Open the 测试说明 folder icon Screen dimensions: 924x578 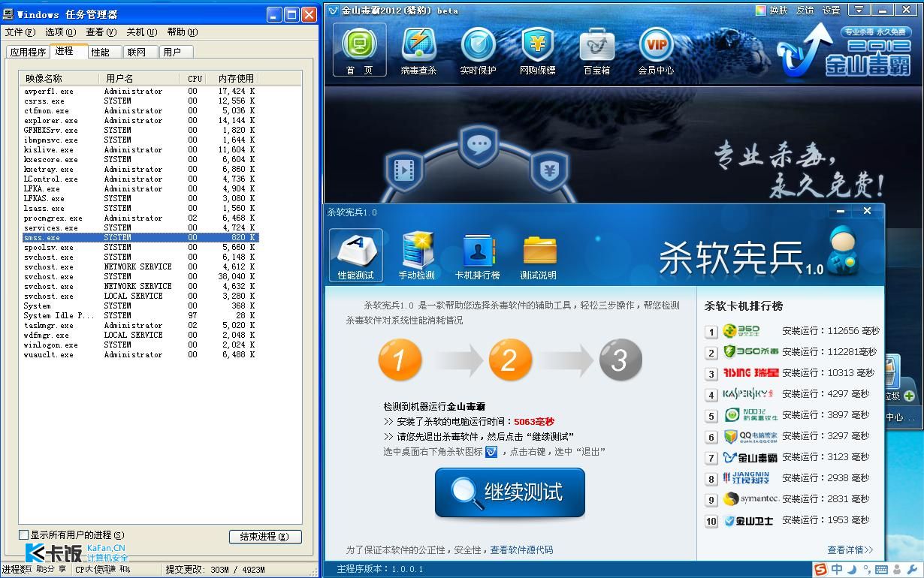coord(539,256)
